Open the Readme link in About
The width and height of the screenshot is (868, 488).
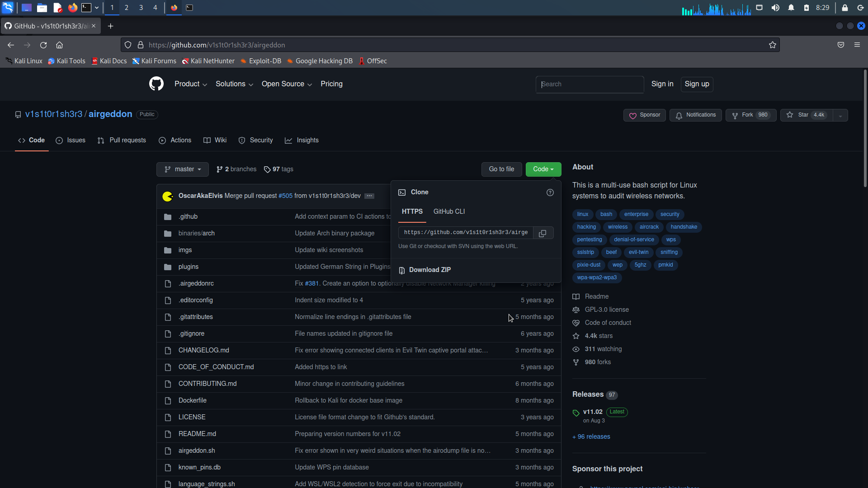pos(597,296)
